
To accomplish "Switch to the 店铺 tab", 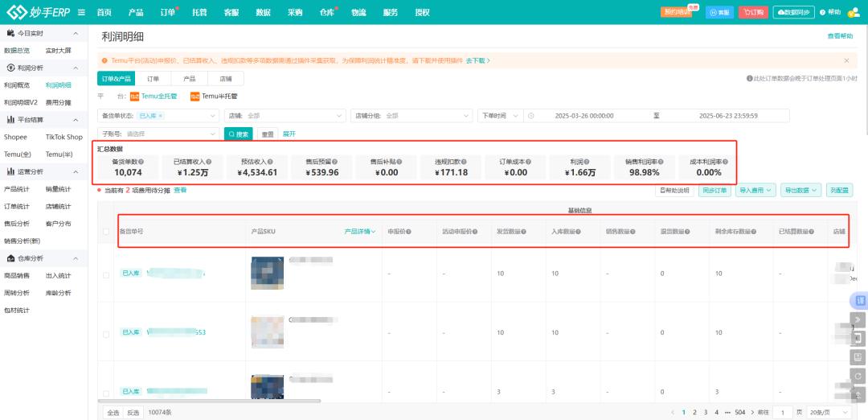I will tap(225, 79).
